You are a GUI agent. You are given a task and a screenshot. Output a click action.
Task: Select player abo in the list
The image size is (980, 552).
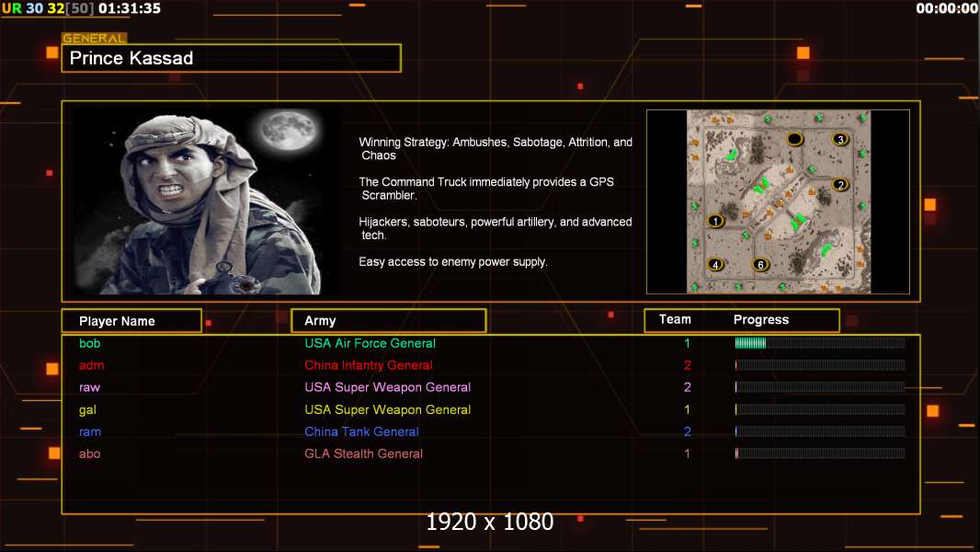[x=89, y=454]
